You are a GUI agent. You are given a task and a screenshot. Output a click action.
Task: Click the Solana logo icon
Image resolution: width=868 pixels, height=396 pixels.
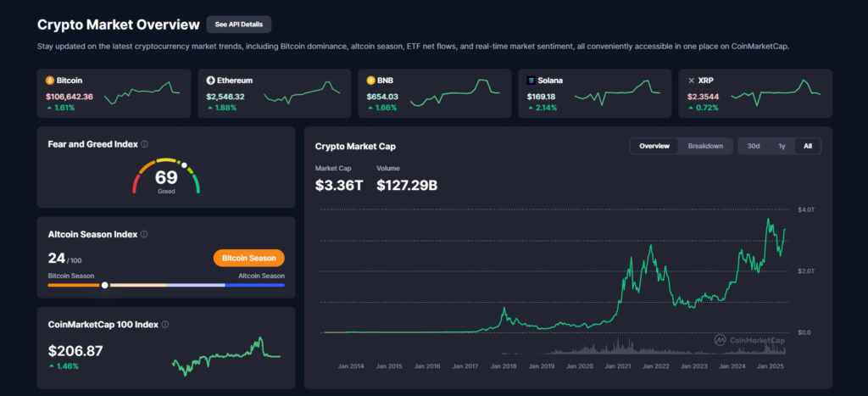click(531, 81)
